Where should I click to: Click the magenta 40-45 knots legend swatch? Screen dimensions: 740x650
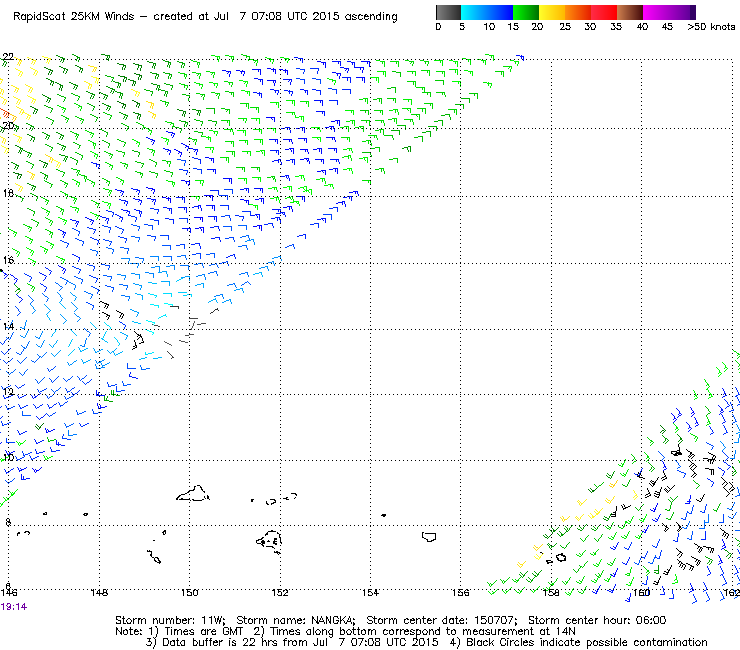coord(656,12)
